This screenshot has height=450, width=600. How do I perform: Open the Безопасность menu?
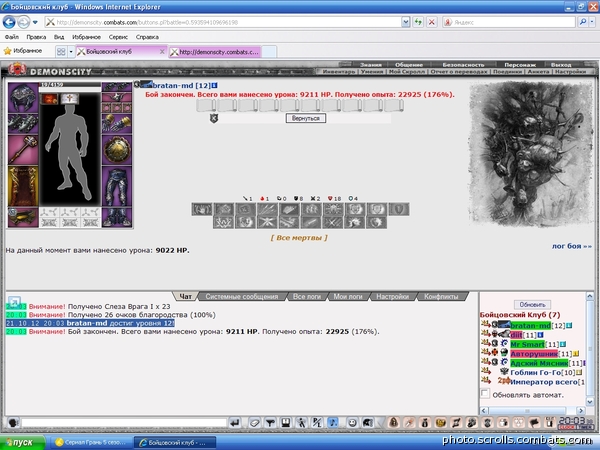tap(463, 65)
